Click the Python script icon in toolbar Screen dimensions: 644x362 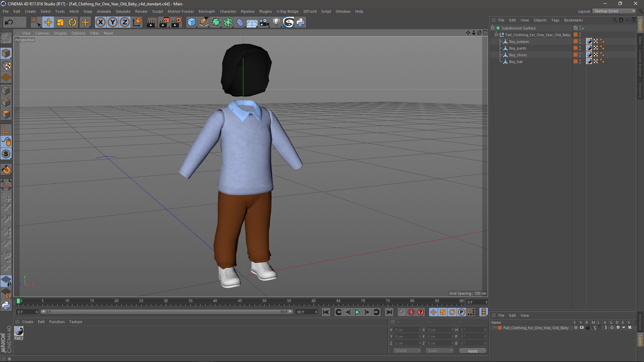(301, 22)
